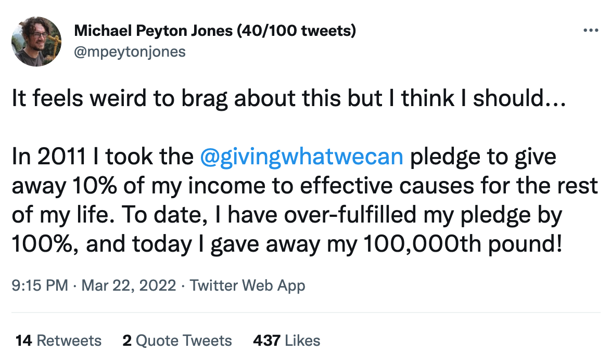Open the Michael Peyton Jones display name

coord(154,31)
